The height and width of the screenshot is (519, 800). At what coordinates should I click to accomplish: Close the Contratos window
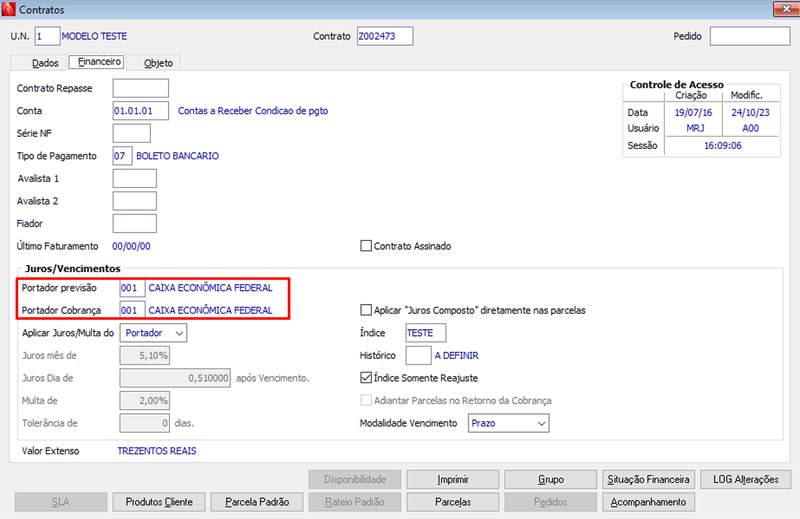pos(786,9)
